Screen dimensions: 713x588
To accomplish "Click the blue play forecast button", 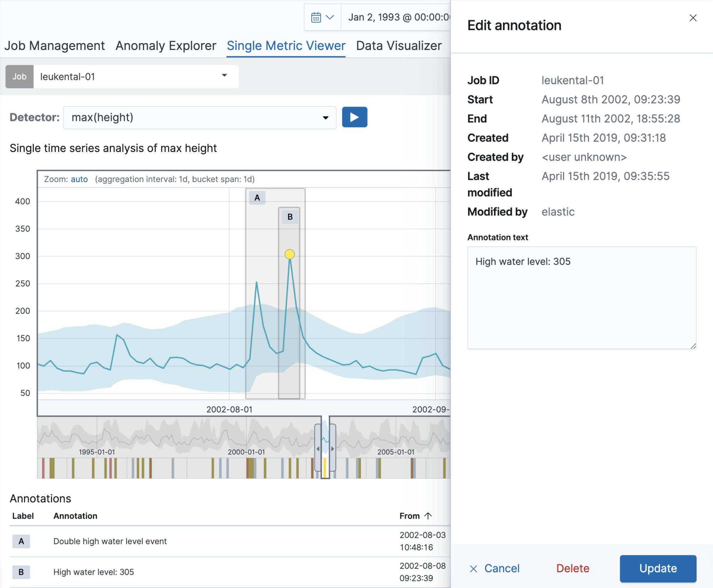I will [x=354, y=117].
